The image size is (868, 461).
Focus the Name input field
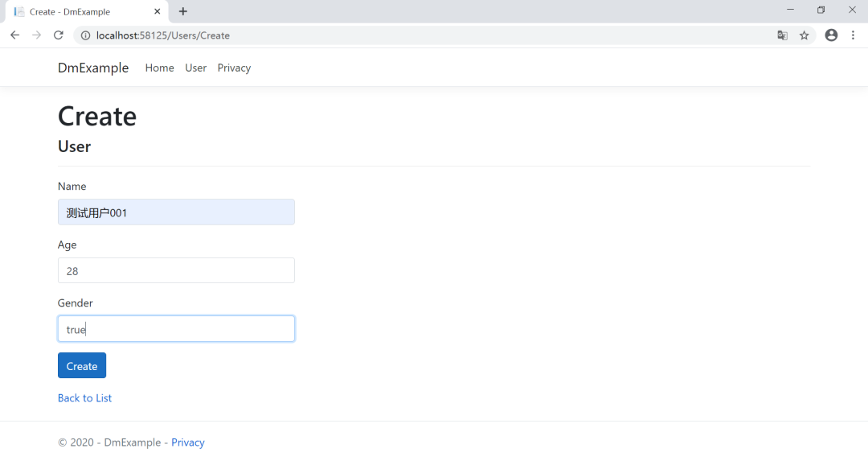pos(176,212)
